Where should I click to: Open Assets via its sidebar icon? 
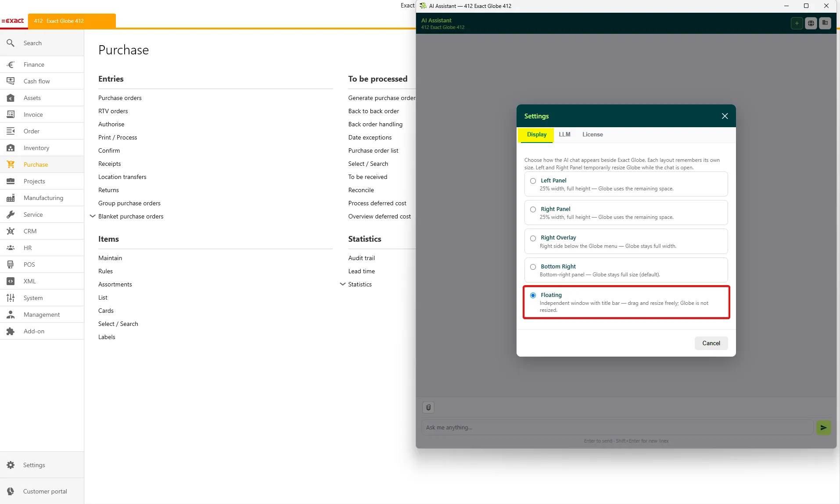coord(11,98)
